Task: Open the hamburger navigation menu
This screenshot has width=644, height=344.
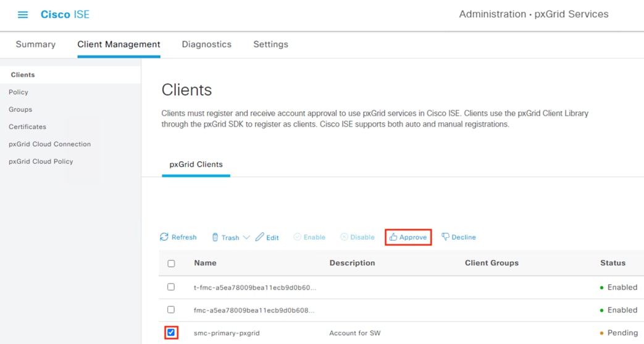Action: (x=23, y=15)
